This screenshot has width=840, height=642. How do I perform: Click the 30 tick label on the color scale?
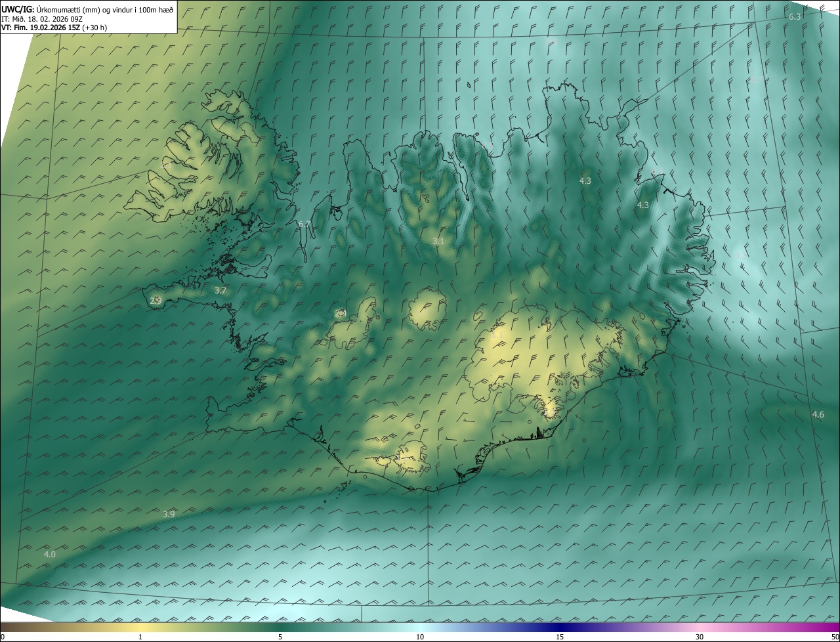[x=700, y=637]
